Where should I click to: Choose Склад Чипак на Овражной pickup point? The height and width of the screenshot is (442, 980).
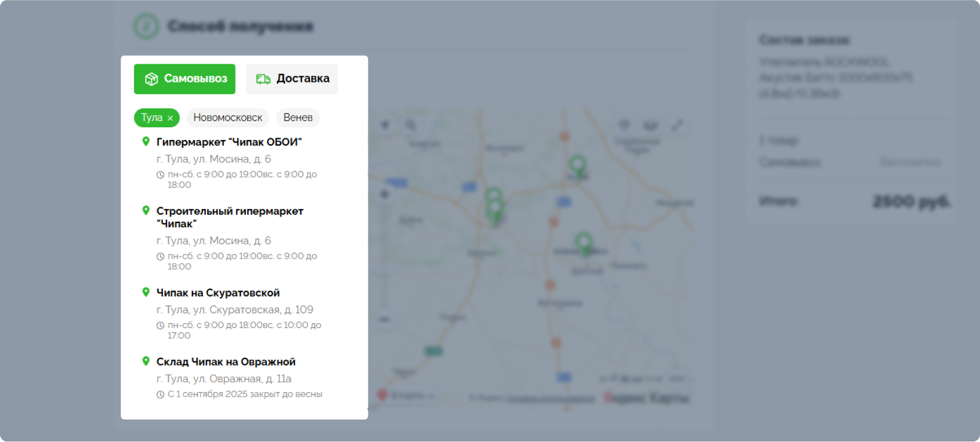(x=226, y=362)
